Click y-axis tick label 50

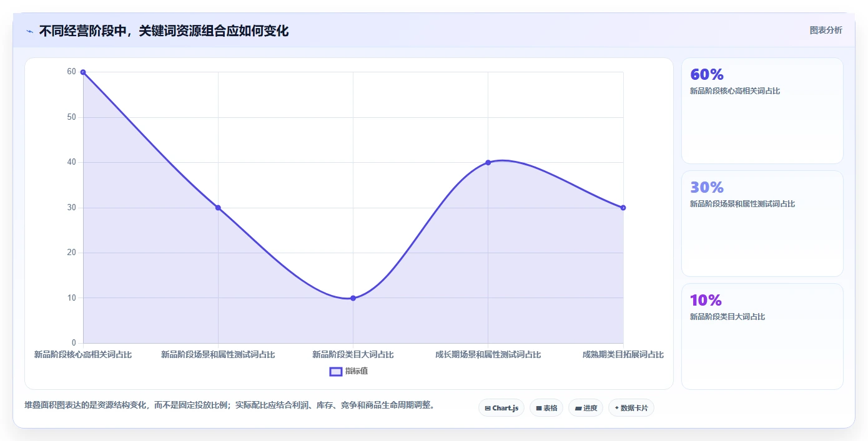click(72, 117)
